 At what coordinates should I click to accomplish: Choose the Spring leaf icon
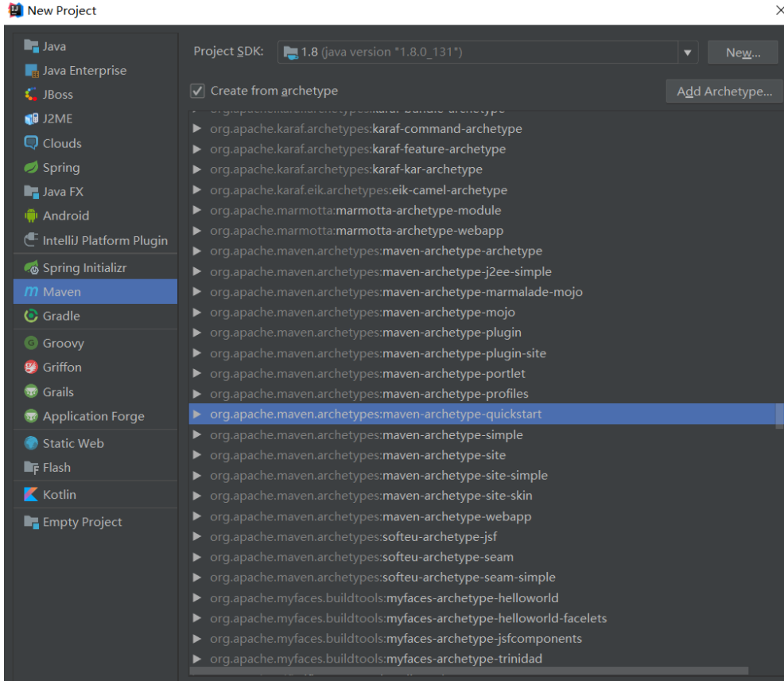31,167
